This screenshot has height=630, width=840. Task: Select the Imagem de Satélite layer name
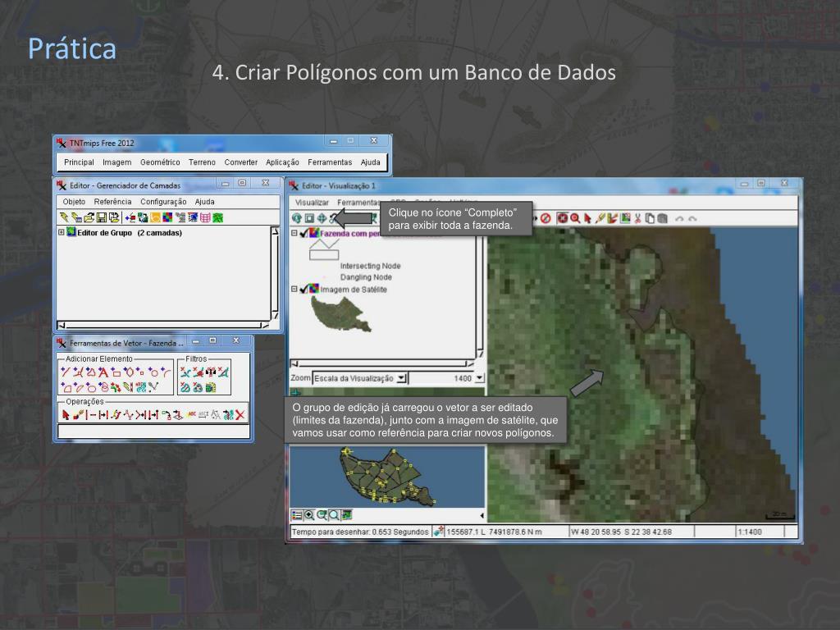pos(354,290)
